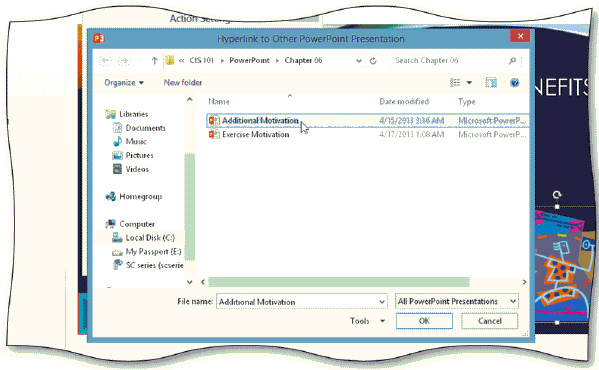Click the Additional Motivation file icon
This screenshot has width=599, height=370.
(214, 121)
